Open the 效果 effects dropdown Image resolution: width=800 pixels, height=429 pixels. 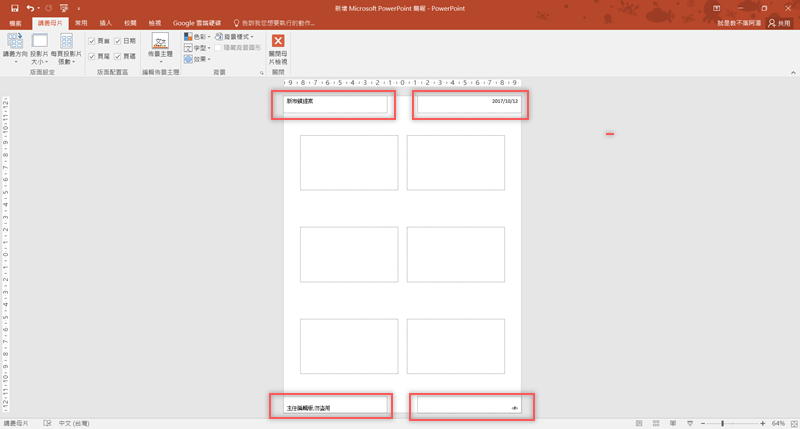tap(197, 59)
